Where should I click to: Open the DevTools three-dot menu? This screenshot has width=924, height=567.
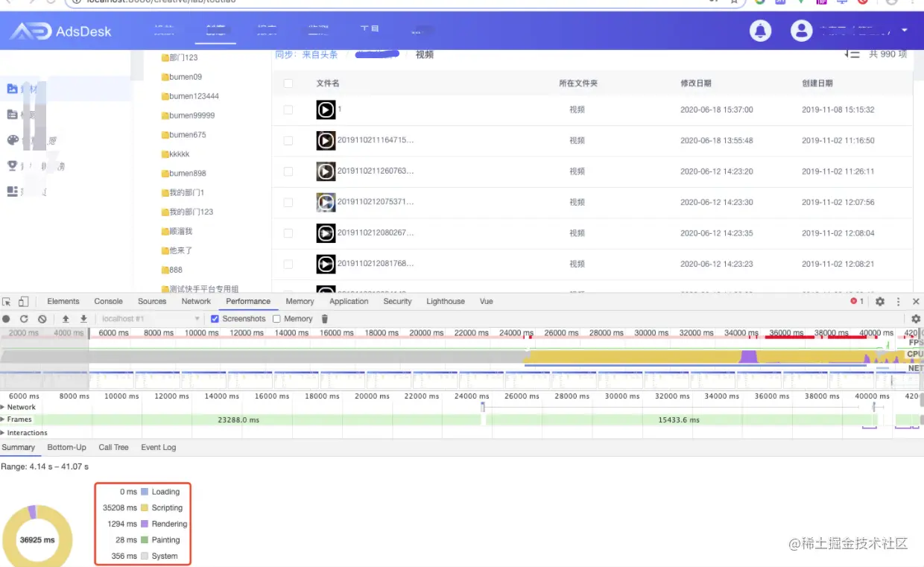[898, 302]
